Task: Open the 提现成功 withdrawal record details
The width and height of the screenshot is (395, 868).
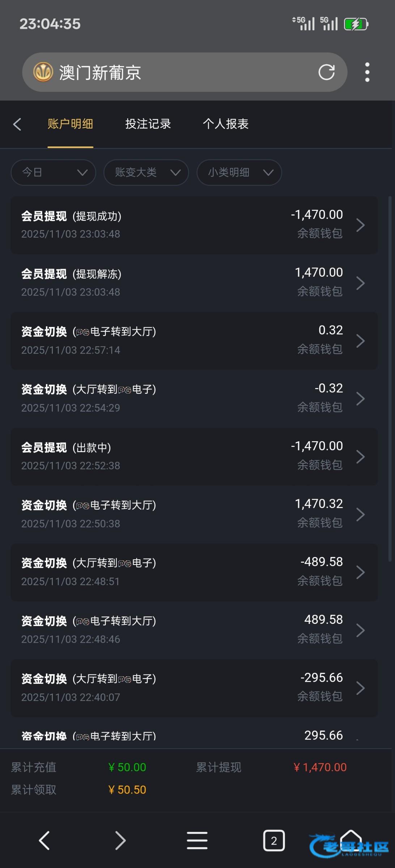Action: [194, 225]
